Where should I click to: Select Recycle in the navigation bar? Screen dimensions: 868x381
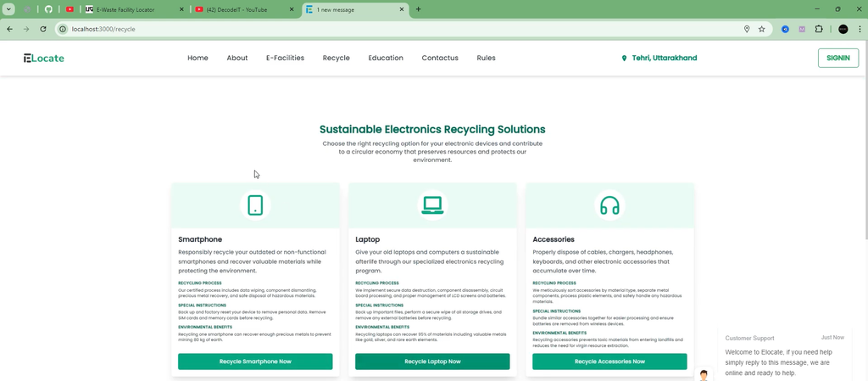(336, 59)
